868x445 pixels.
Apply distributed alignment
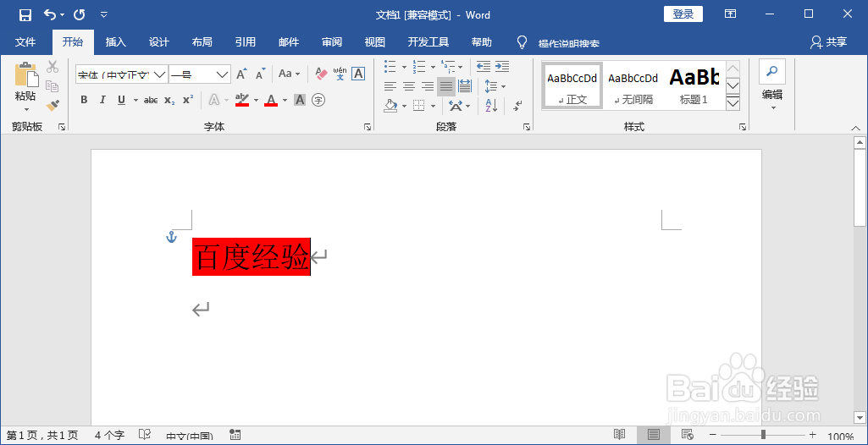[x=464, y=86]
